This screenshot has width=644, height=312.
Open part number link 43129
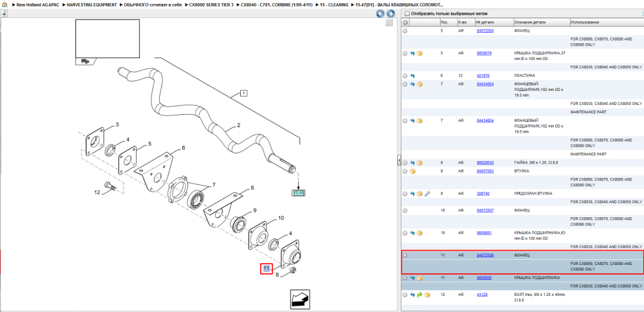pyautogui.click(x=482, y=295)
